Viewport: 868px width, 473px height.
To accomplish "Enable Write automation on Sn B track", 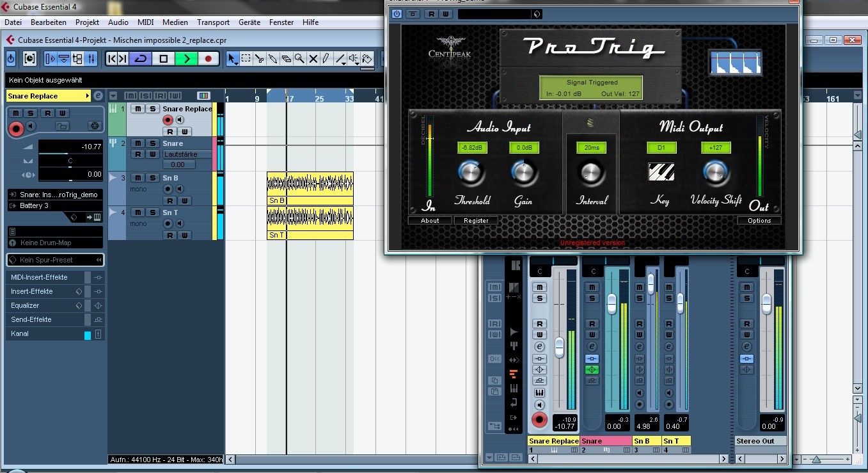I will [x=185, y=201].
